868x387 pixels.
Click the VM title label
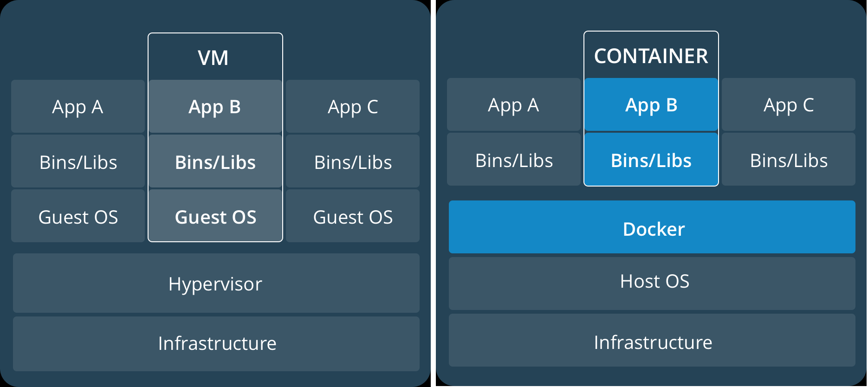213,58
